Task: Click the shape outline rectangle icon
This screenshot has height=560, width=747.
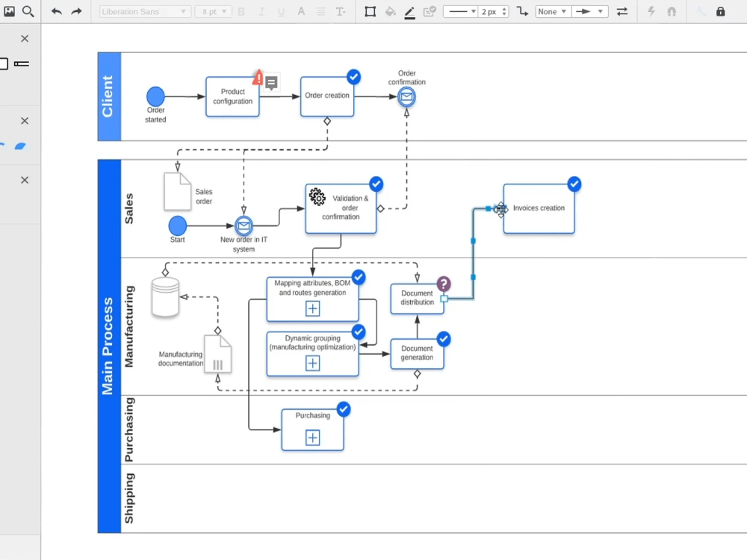Action: click(x=370, y=11)
